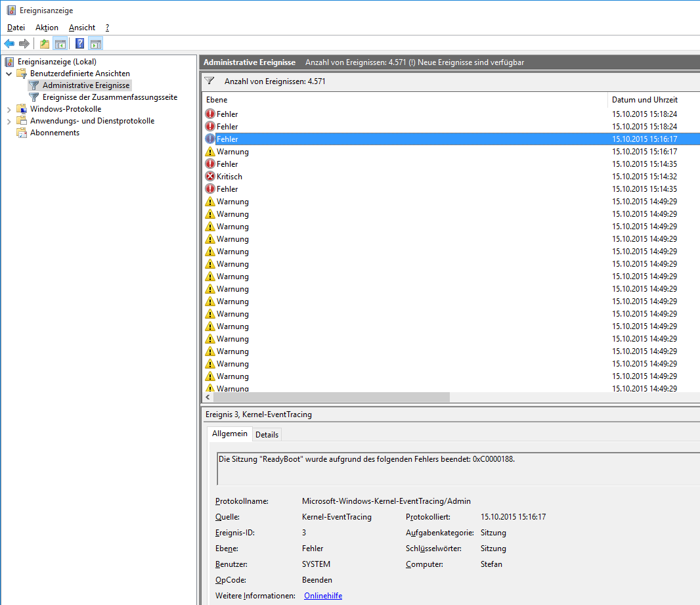
Task: Switch to the Details tab
Action: 267,434
